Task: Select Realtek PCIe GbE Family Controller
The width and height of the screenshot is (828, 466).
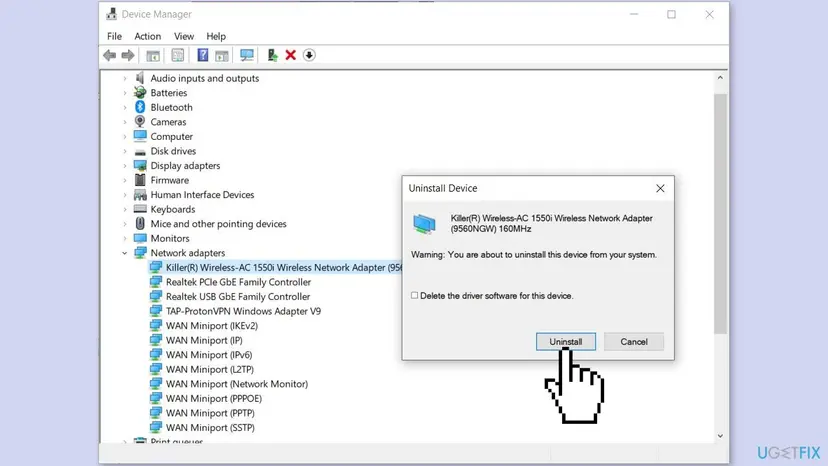Action: click(x=238, y=282)
